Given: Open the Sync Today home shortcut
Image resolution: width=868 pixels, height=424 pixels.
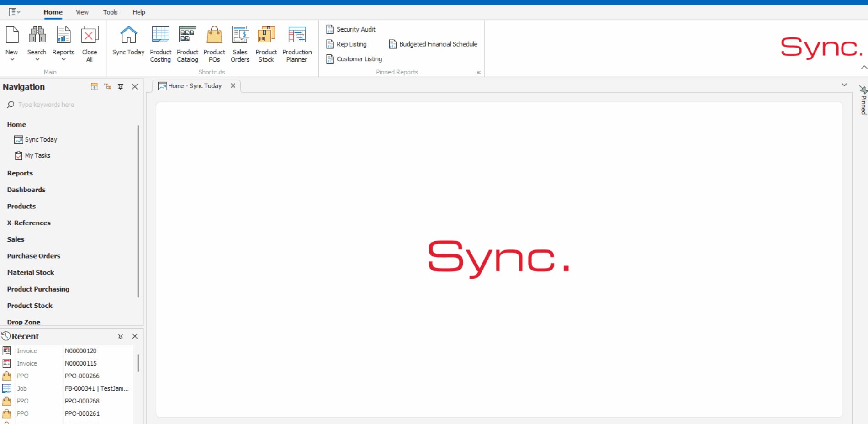Looking at the screenshot, I should click(128, 41).
